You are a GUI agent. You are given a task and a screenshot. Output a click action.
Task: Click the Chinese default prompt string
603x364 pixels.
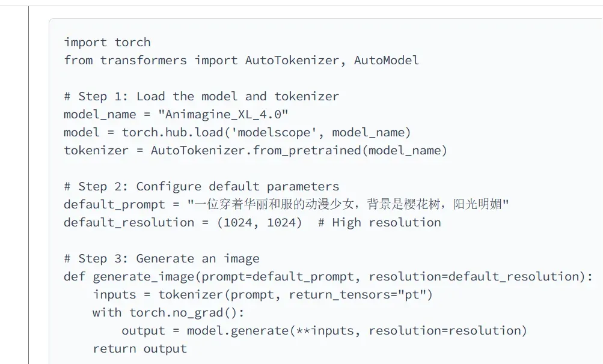pyautogui.click(x=347, y=204)
